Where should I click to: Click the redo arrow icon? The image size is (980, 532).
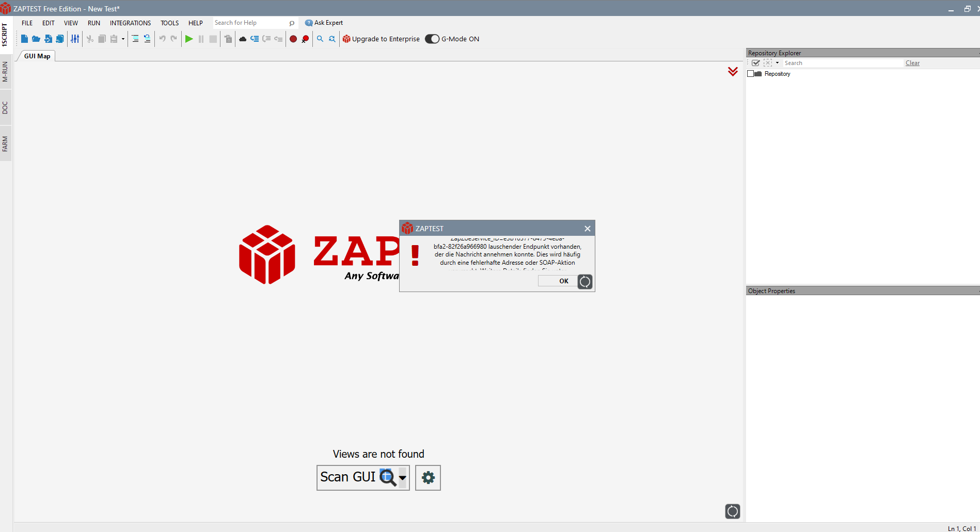click(x=173, y=39)
